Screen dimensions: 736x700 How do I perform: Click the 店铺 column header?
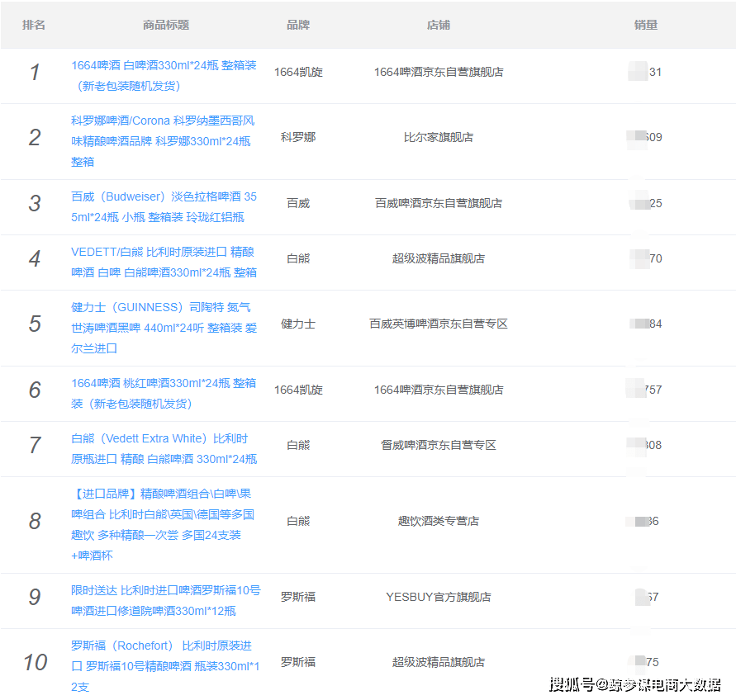pos(439,25)
